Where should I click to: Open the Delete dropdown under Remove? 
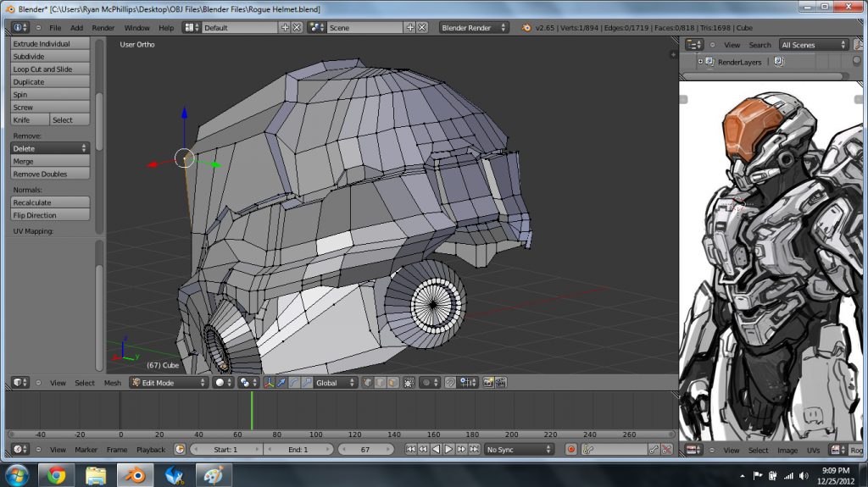(x=50, y=148)
